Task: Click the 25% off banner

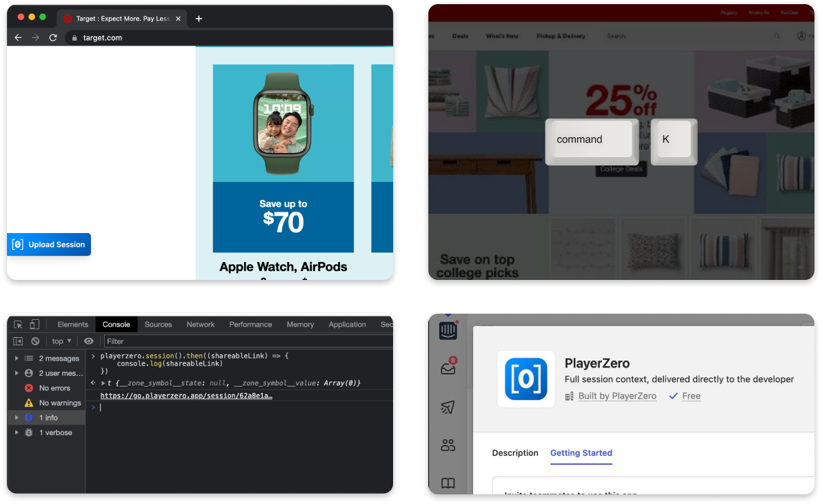Action: point(621,99)
